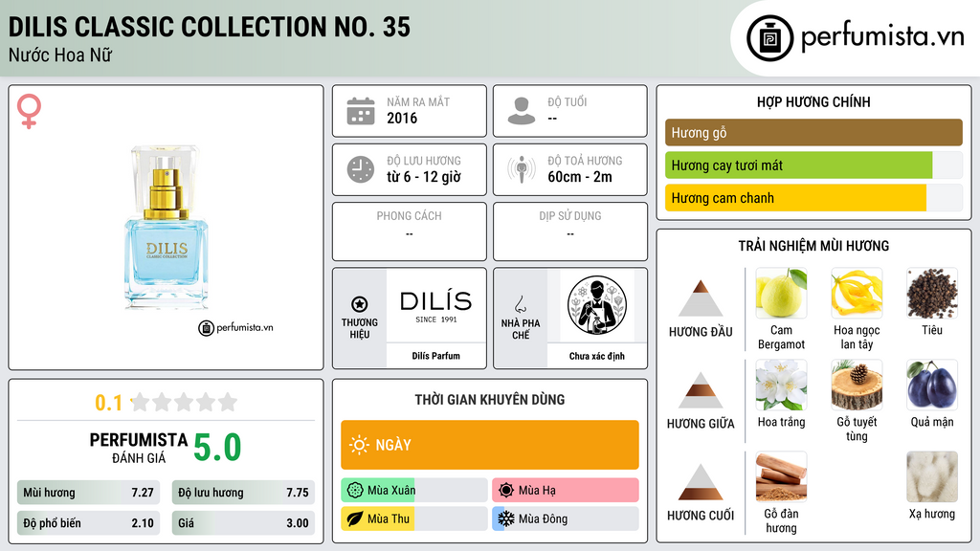The image size is (980, 551).
Task: Select the Hoa trắng note image
Action: pyautogui.click(x=781, y=385)
